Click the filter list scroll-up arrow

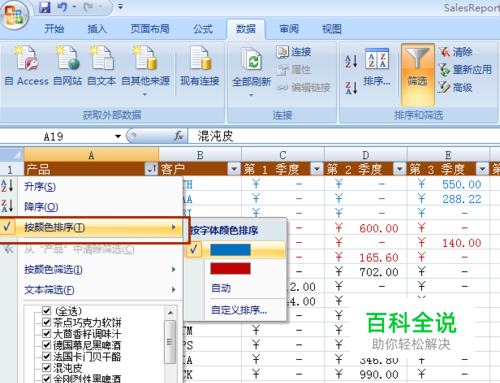[170, 313]
